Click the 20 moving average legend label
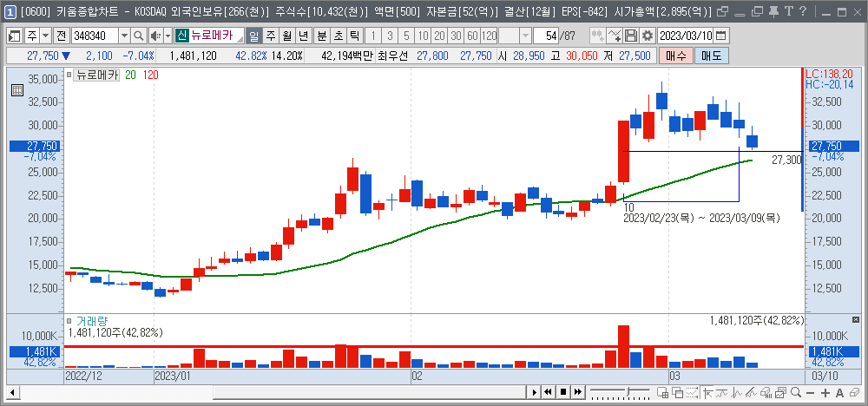The height and width of the screenshot is (406, 868). [x=131, y=75]
